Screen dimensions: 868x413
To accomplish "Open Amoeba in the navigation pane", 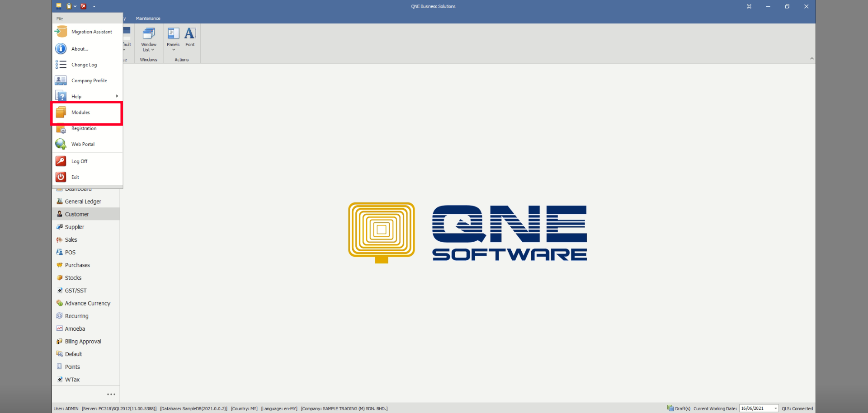I will click(x=86, y=329).
